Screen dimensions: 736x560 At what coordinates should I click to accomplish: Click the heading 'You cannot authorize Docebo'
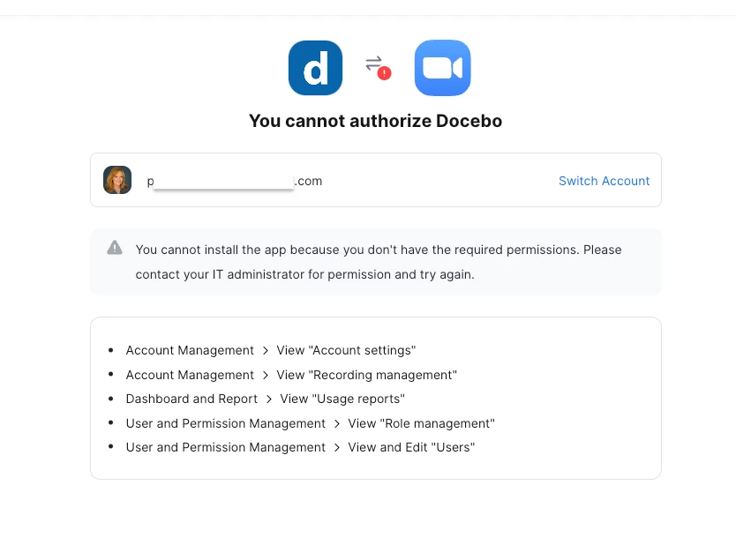376,121
